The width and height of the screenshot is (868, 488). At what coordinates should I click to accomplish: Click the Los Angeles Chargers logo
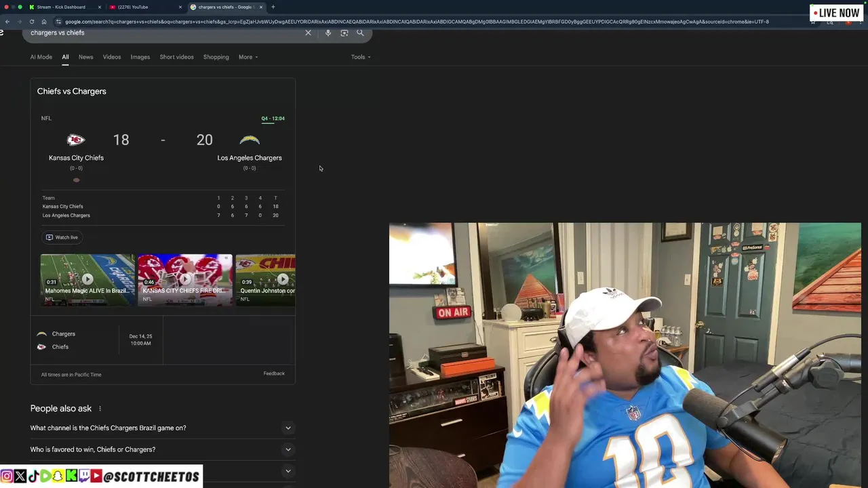pos(250,140)
